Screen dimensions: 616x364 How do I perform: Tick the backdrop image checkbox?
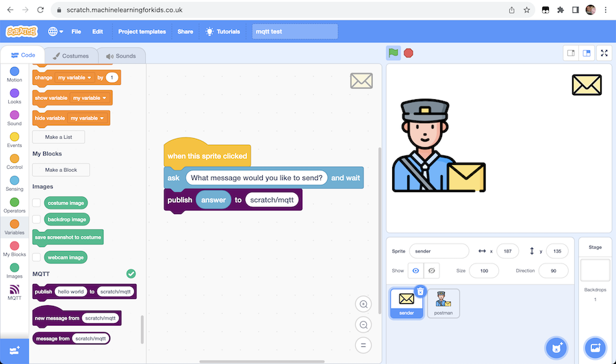pyautogui.click(x=36, y=219)
